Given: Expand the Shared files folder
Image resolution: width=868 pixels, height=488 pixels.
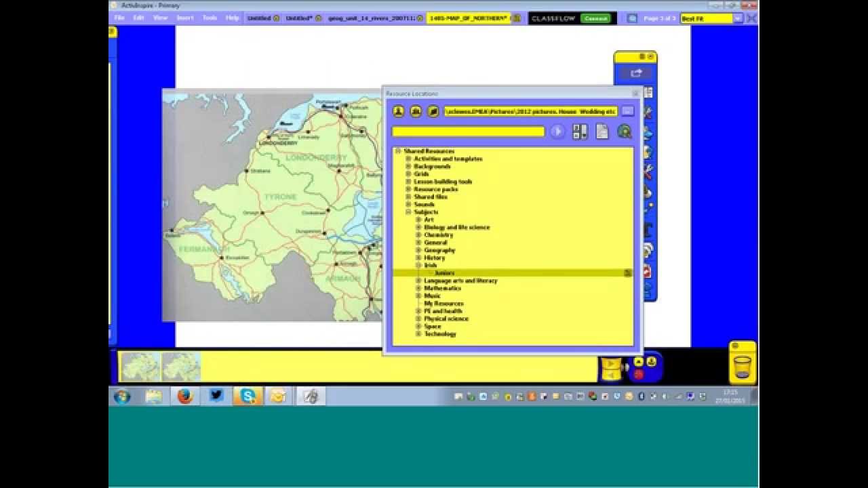Looking at the screenshot, I should 408,197.
